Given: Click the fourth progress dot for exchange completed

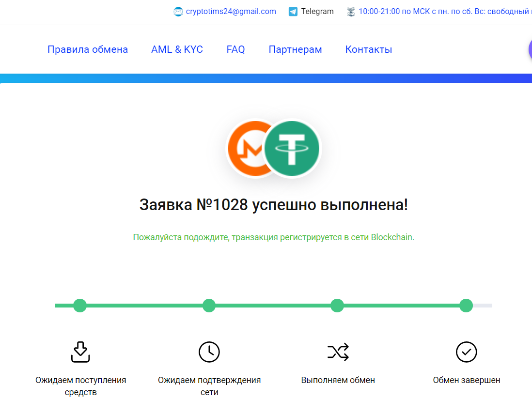Looking at the screenshot, I should tap(466, 306).
